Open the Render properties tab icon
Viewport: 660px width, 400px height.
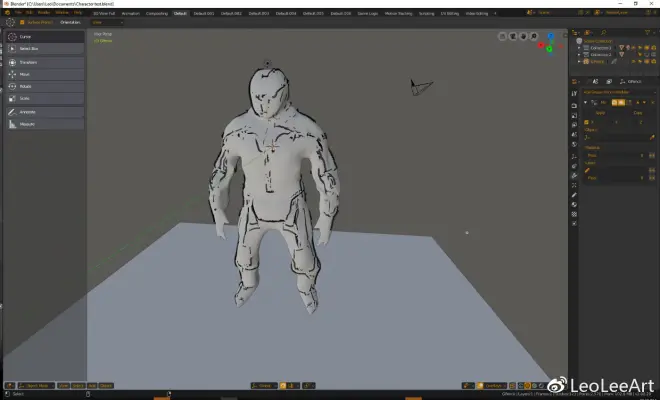574,106
